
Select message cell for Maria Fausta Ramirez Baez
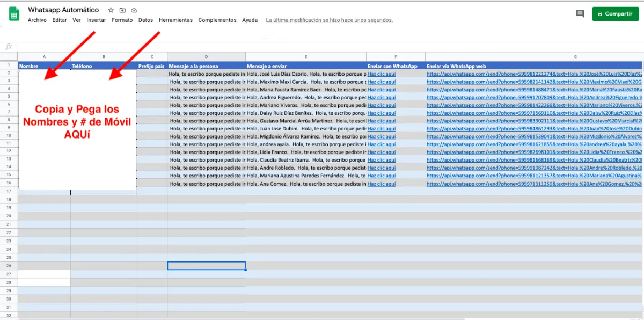[306, 90]
